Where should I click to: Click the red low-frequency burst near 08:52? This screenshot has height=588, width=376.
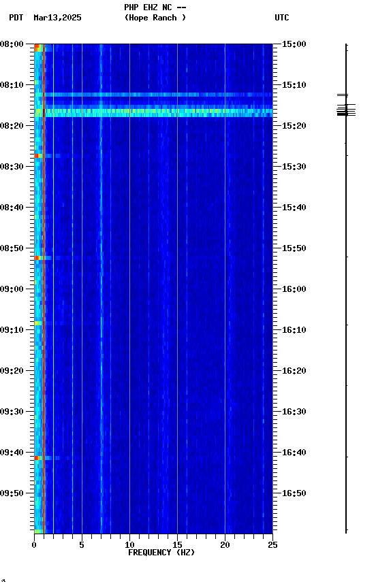point(37,258)
